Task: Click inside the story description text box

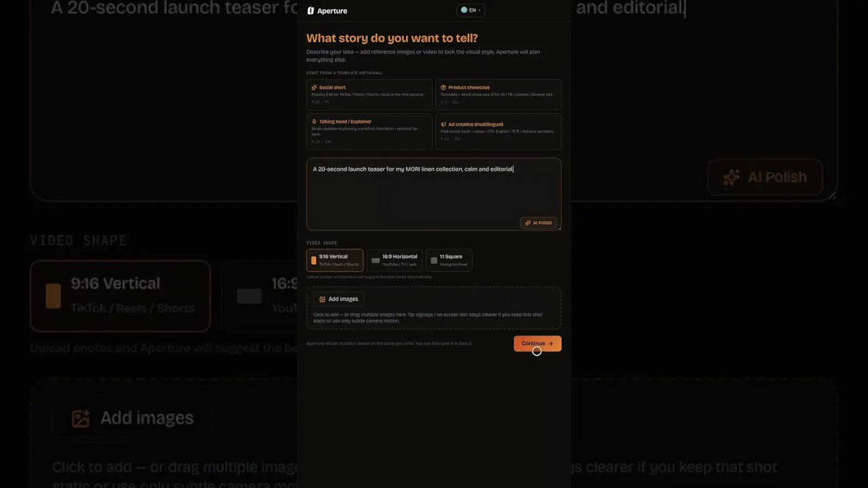Action: pyautogui.click(x=434, y=194)
